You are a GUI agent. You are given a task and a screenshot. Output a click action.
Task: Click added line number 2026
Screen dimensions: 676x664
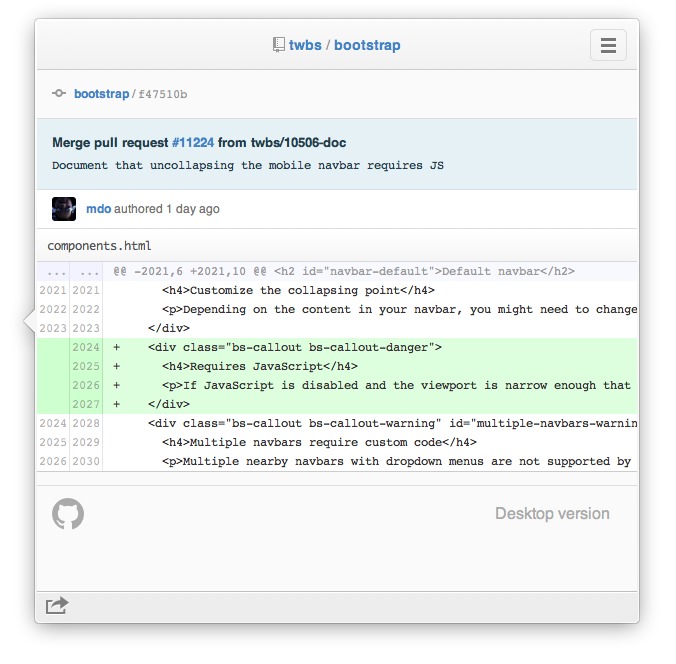coord(86,385)
